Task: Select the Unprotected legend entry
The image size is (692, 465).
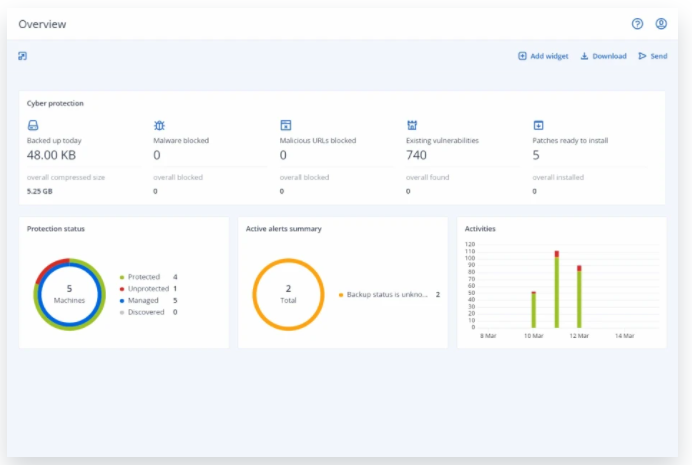Action: [x=147, y=288]
